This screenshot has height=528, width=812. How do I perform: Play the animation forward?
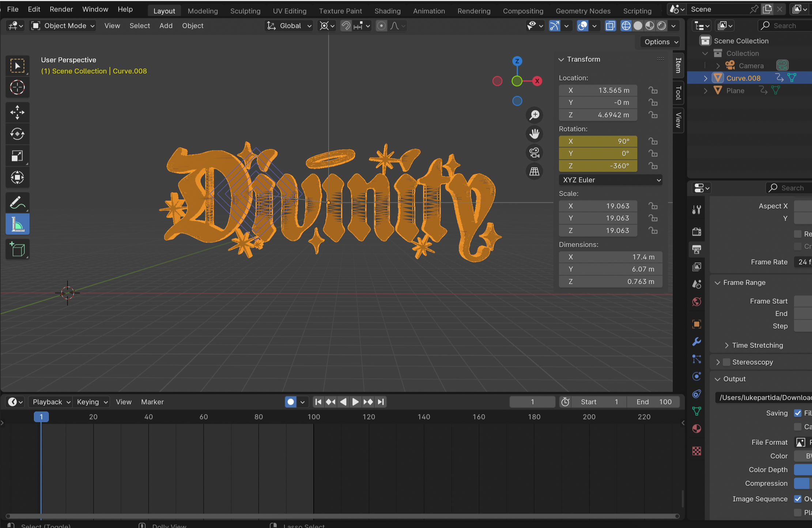click(355, 402)
